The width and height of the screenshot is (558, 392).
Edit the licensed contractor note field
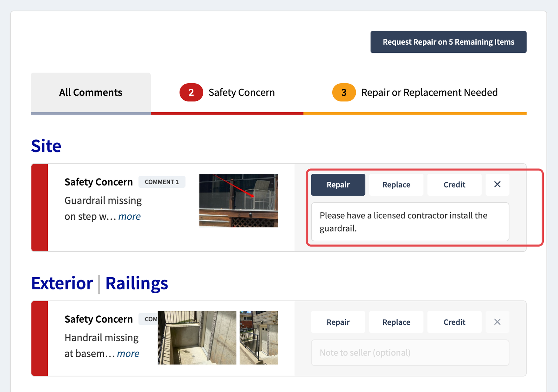(x=410, y=222)
